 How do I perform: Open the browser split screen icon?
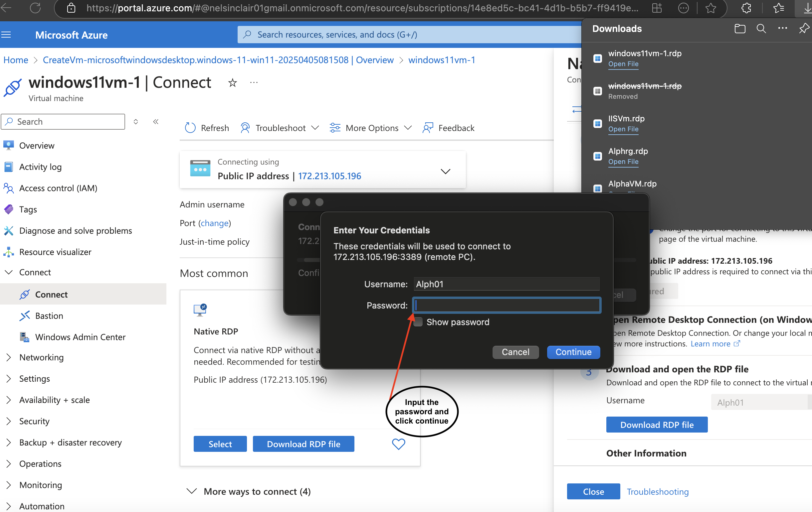[657, 8]
